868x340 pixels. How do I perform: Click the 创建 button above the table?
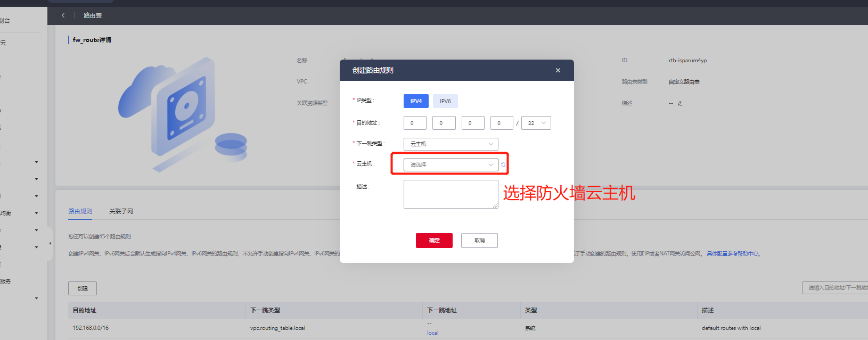click(83, 288)
